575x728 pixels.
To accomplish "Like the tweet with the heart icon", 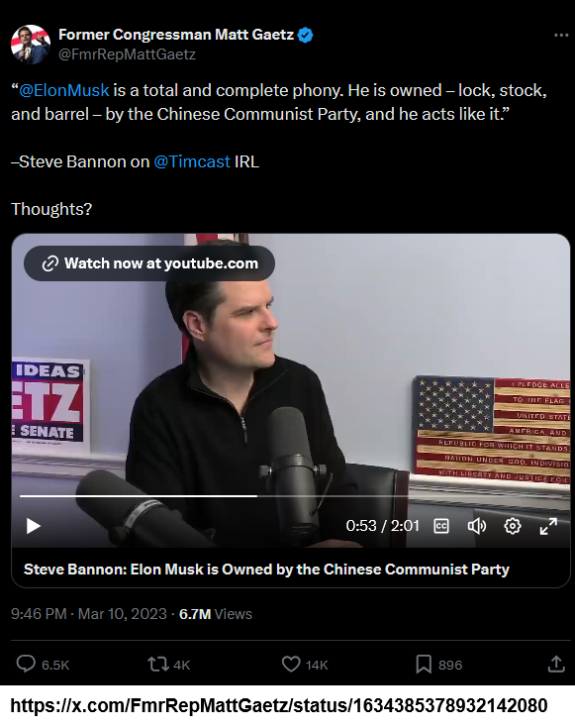I will (x=291, y=664).
